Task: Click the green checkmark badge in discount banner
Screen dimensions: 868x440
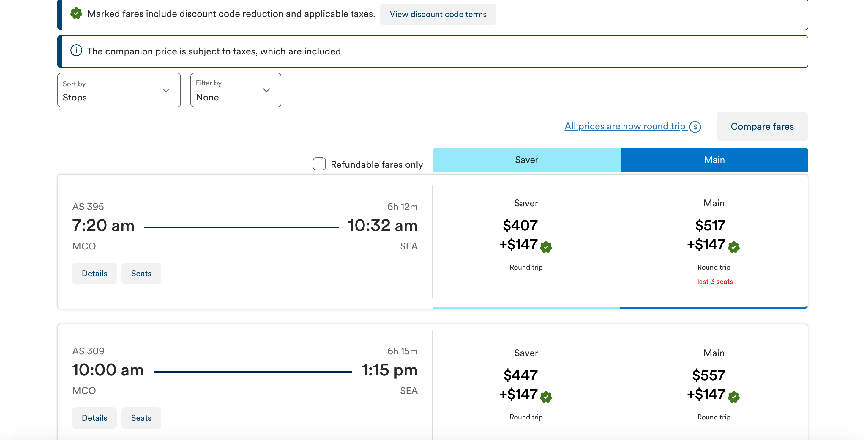Action: tap(76, 13)
